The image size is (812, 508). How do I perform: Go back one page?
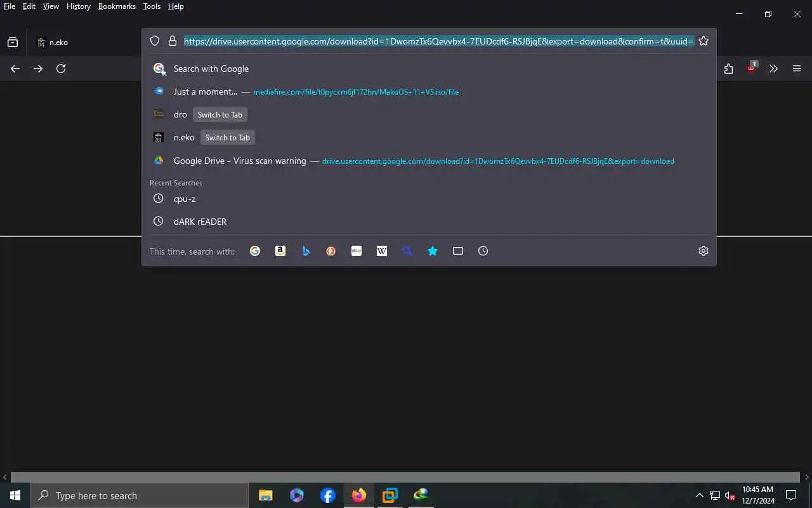[x=15, y=69]
